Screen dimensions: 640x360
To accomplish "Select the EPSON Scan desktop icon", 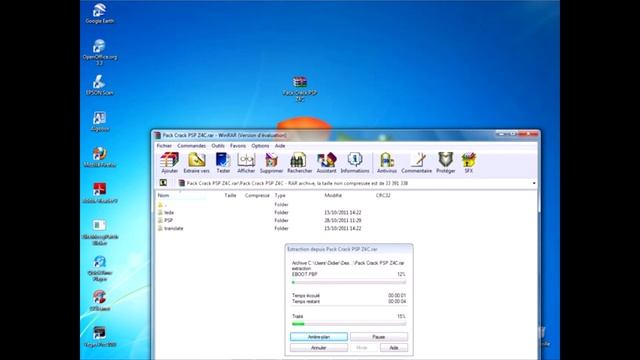I will point(99,85).
